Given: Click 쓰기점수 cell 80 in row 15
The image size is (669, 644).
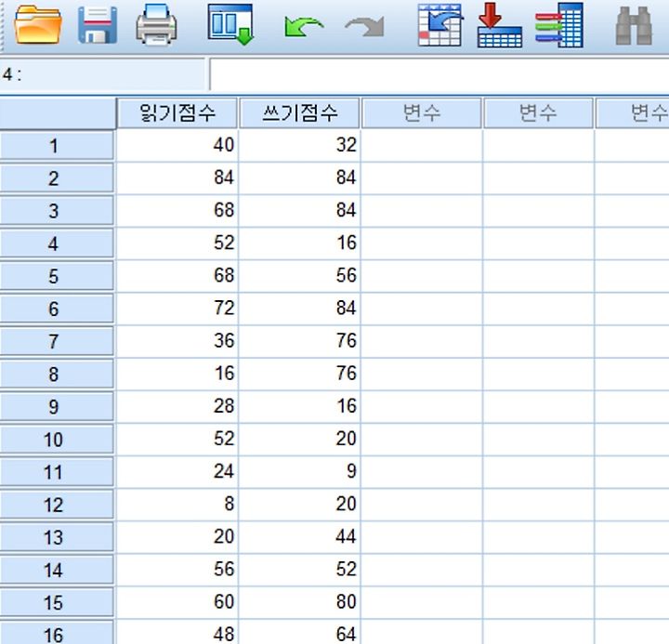Looking at the screenshot, I should click(x=299, y=602).
